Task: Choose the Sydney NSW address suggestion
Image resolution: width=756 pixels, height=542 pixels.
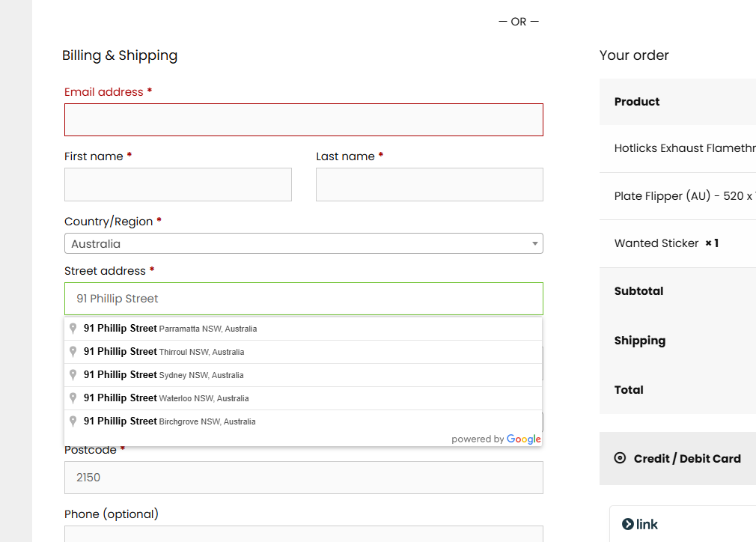Action: [303, 374]
